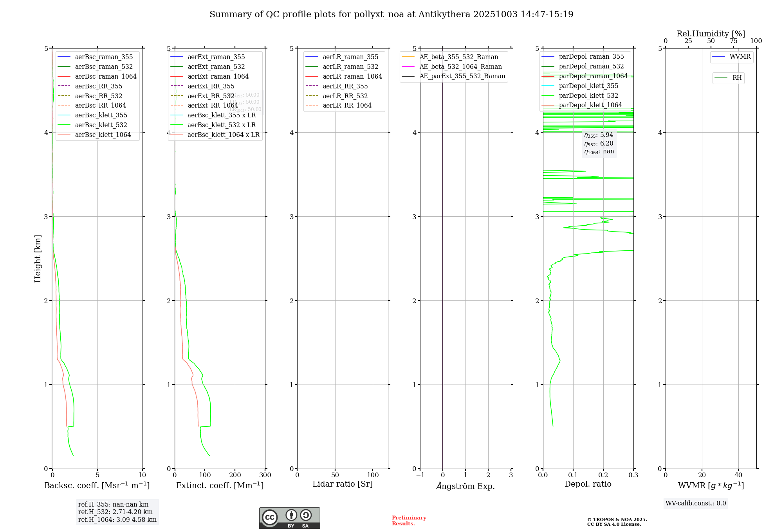Viewport: 783px width, 532px height.
Task: Click the ref.H reference height box
Action: click(117, 512)
